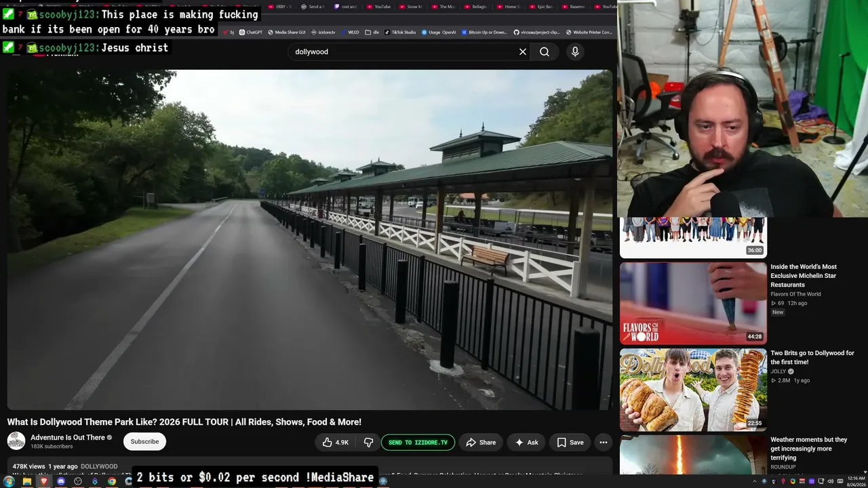868x488 pixels.
Task: Subscribe to Adventure Is Out There
Action: [x=144, y=441]
